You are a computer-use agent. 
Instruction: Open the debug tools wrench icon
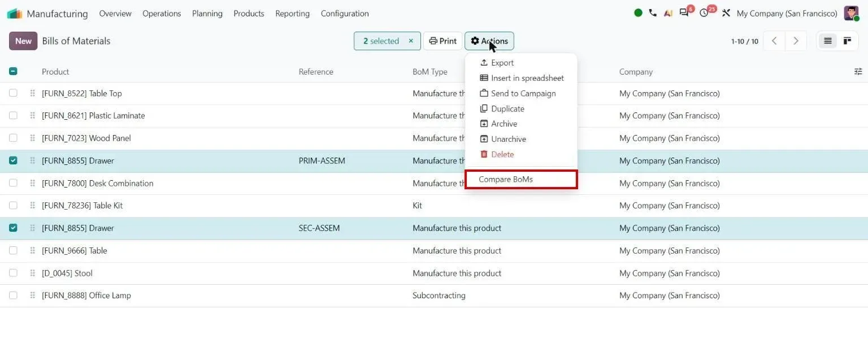726,13
